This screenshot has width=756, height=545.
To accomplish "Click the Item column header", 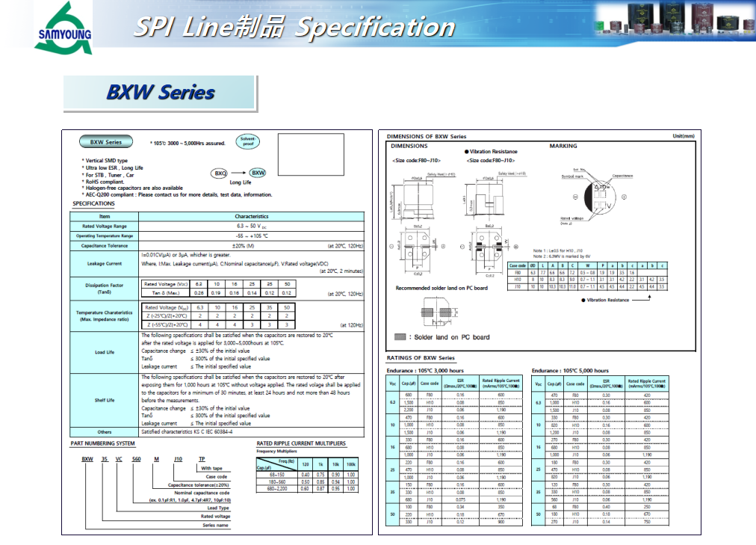I will [x=104, y=217].
